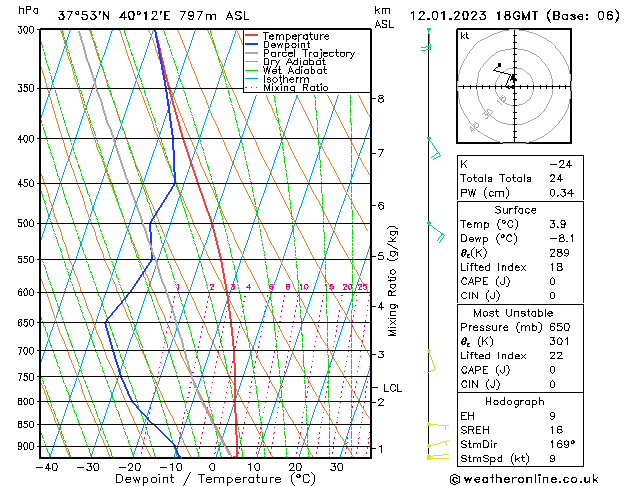Click the gray Parcel Trajectory legend line
This screenshot has width=629, height=486.
(252, 53)
